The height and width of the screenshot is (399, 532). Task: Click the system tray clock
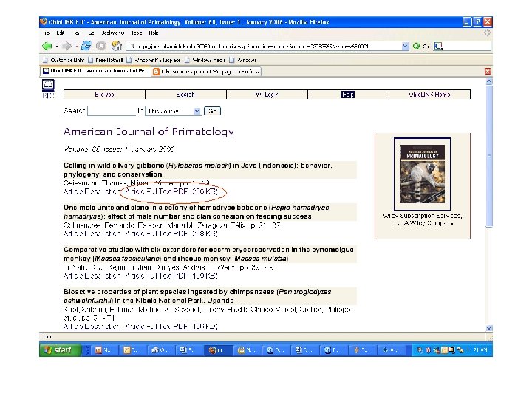point(477,350)
